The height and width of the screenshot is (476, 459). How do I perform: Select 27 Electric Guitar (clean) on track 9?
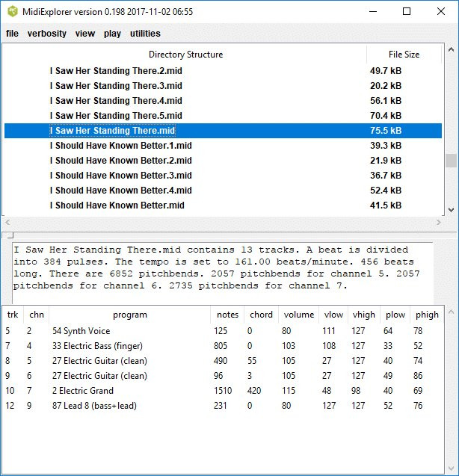pyautogui.click(x=223, y=376)
